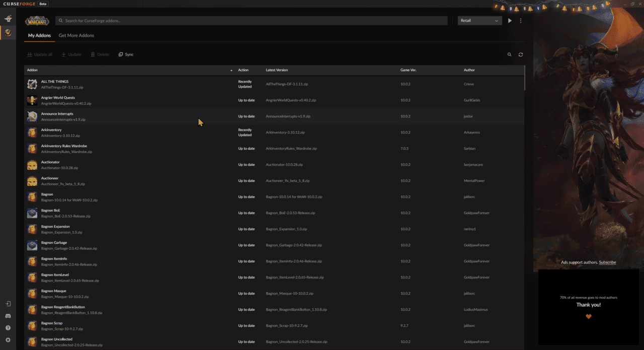The image size is (644, 350).
Task: Refresh the addon list via circular arrows icon
Action: pyautogui.click(x=521, y=54)
